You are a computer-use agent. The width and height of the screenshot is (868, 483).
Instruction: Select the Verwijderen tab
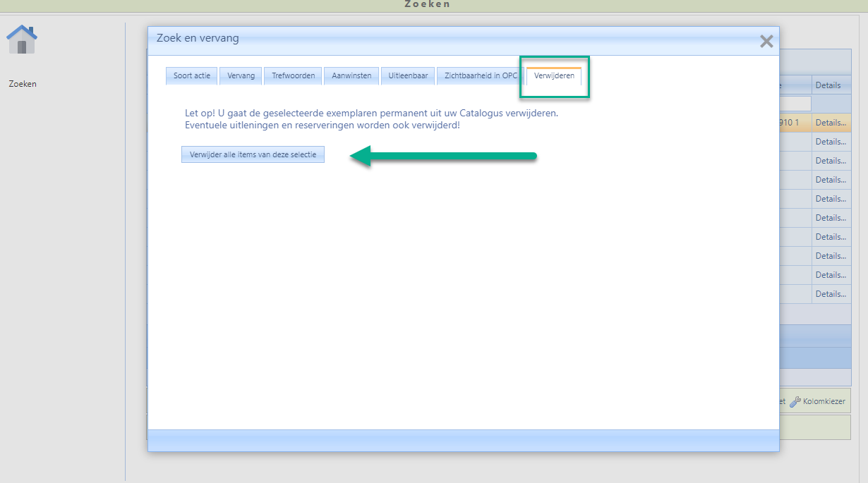coord(554,76)
